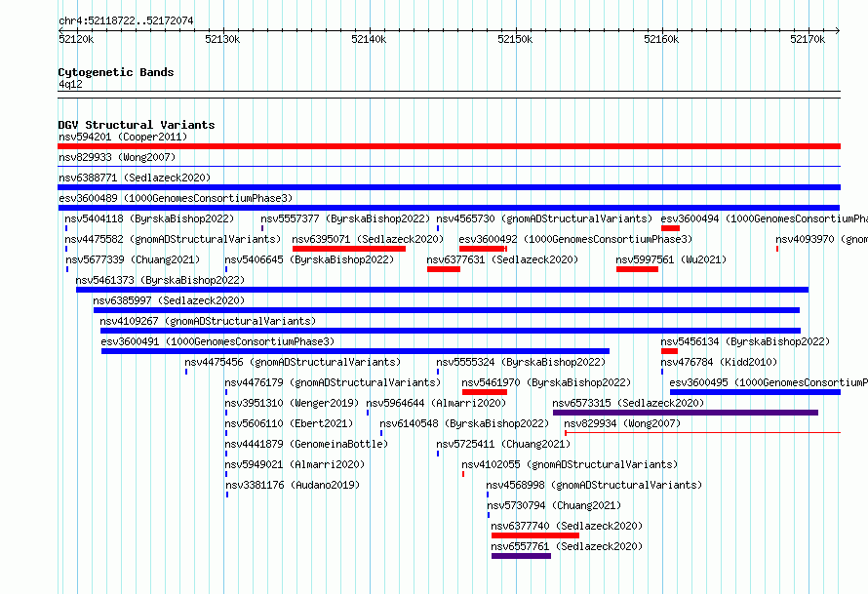Open nsv3951310 (Wenger2019) label

(x=292, y=403)
